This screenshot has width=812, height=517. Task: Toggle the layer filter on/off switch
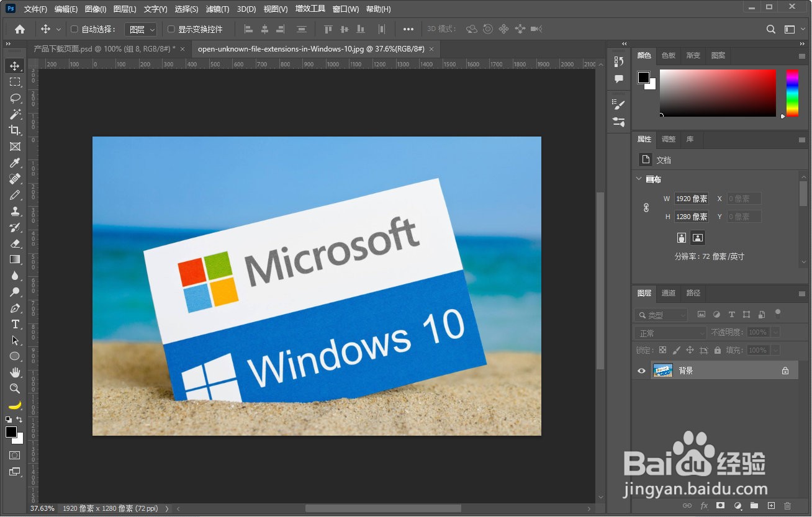(778, 313)
